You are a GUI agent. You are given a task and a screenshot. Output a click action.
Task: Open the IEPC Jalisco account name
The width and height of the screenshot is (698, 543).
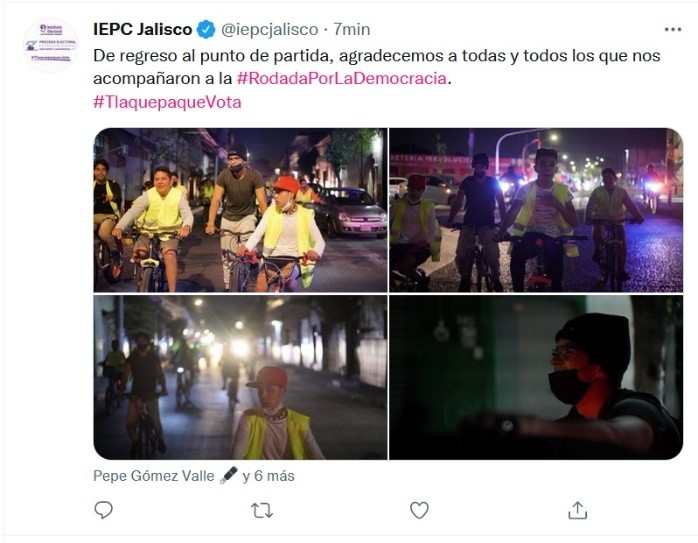click(142, 29)
